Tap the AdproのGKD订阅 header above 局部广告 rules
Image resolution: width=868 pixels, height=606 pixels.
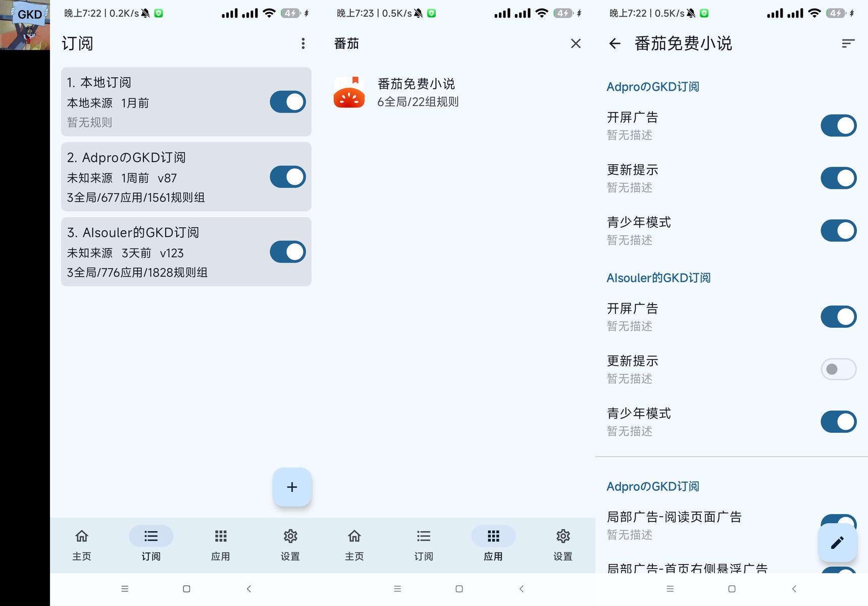[653, 486]
